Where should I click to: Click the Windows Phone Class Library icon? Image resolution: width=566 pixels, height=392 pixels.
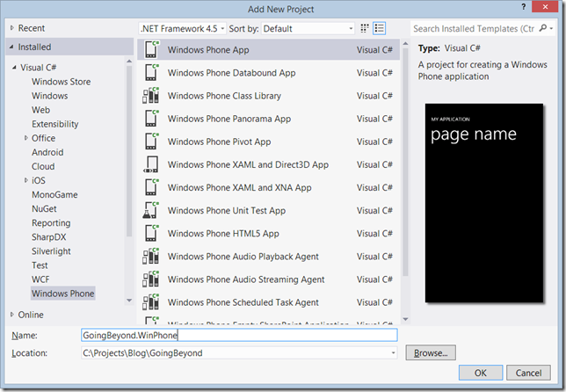pos(151,96)
